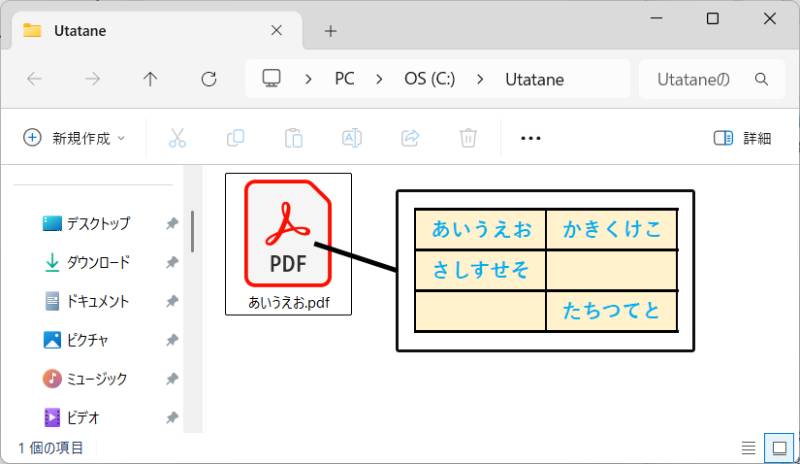Click pin icon next to ピクチャ
This screenshot has height=464, width=800.
click(x=172, y=340)
